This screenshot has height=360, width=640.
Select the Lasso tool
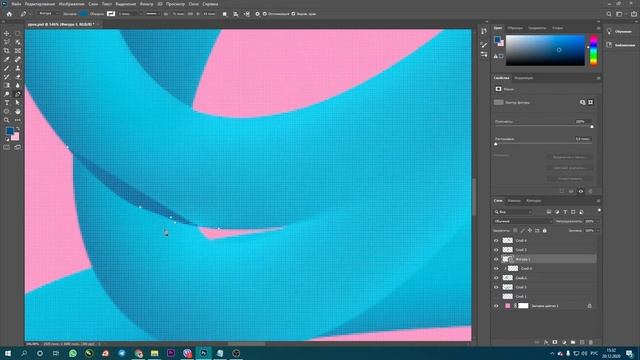click(x=7, y=42)
